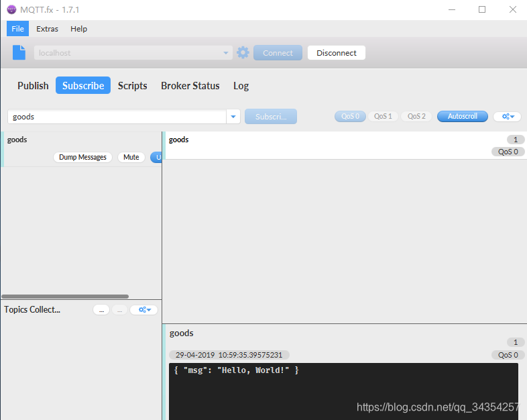This screenshot has width=527, height=420.
Task: Switch to the Scripts tab
Action: tap(133, 86)
